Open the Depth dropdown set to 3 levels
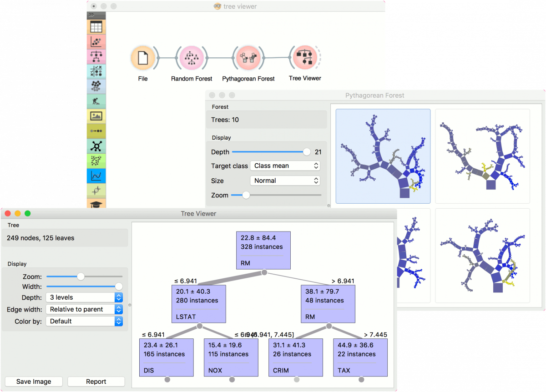 click(84, 297)
